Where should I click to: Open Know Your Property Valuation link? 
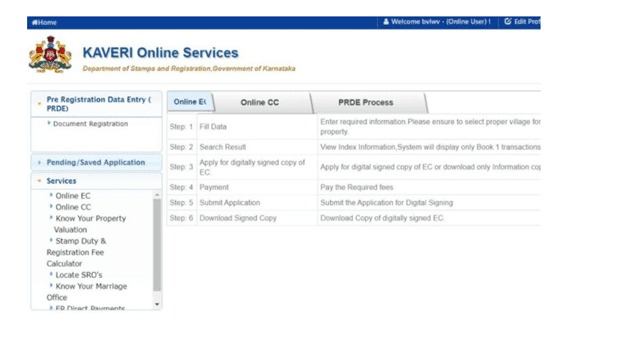pyautogui.click(x=90, y=224)
